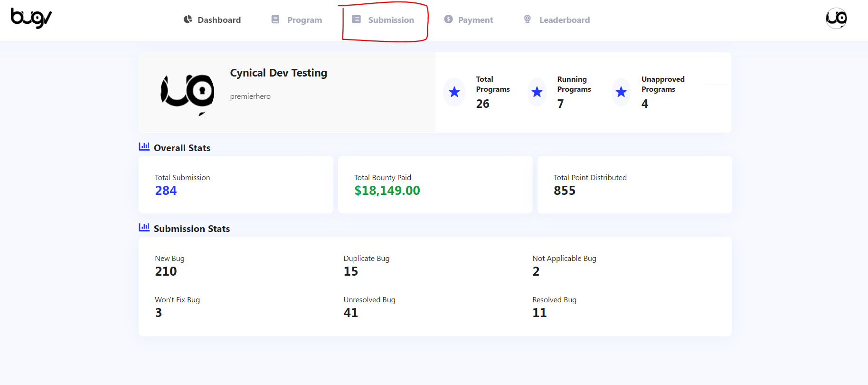Click the Total Point Distributed label
868x385 pixels.
pyautogui.click(x=590, y=178)
